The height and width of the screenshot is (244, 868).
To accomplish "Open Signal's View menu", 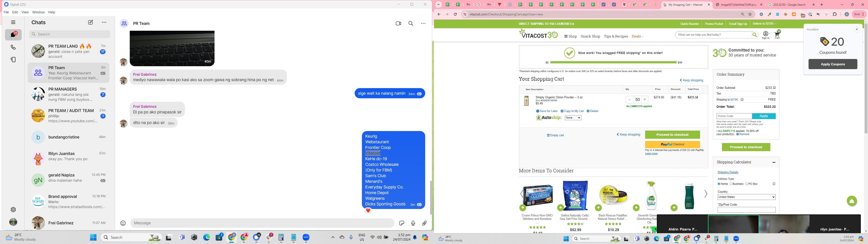I will pyautogui.click(x=25, y=12).
